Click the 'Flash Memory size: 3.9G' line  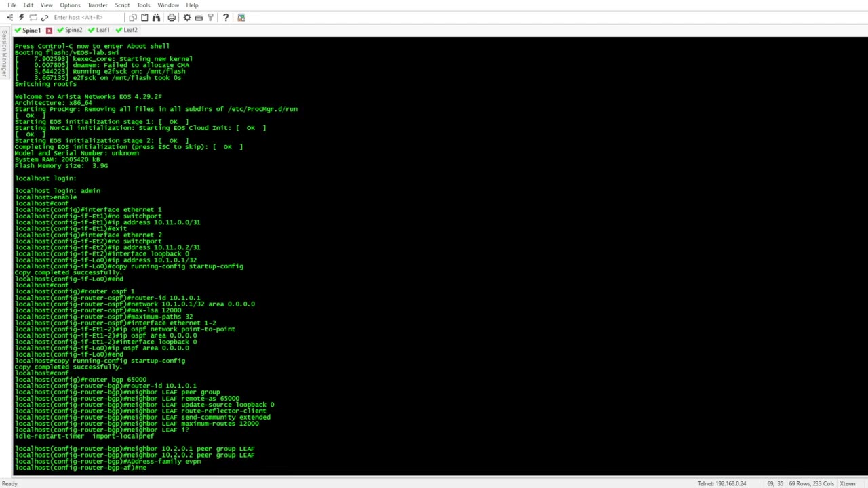(x=62, y=165)
